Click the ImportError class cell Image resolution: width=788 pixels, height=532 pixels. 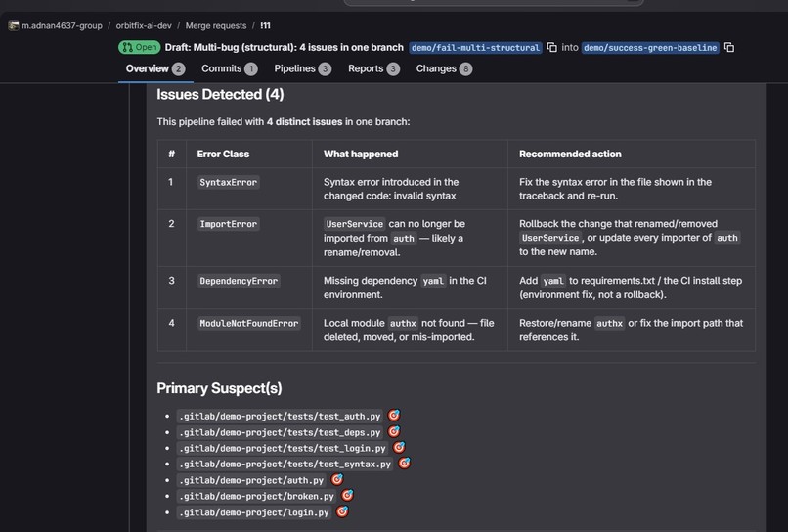coord(228,224)
